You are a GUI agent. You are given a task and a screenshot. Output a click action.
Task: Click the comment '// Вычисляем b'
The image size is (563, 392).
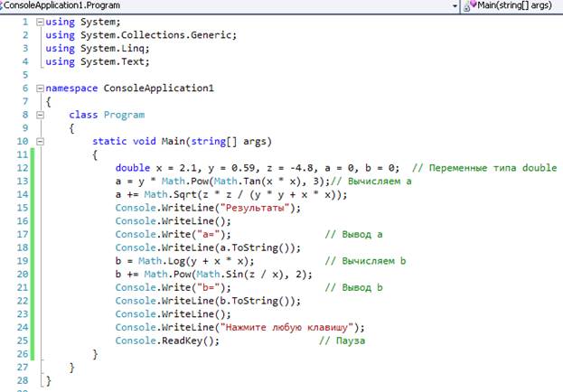[365, 261]
